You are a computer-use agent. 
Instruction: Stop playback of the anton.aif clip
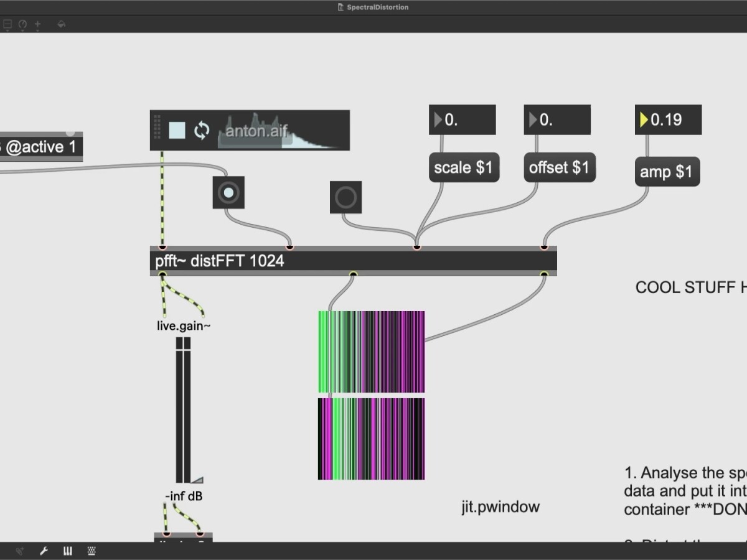[x=177, y=131]
